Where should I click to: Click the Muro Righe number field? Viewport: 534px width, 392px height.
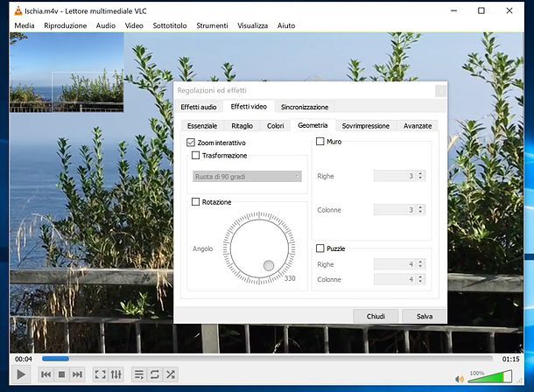(x=399, y=176)
